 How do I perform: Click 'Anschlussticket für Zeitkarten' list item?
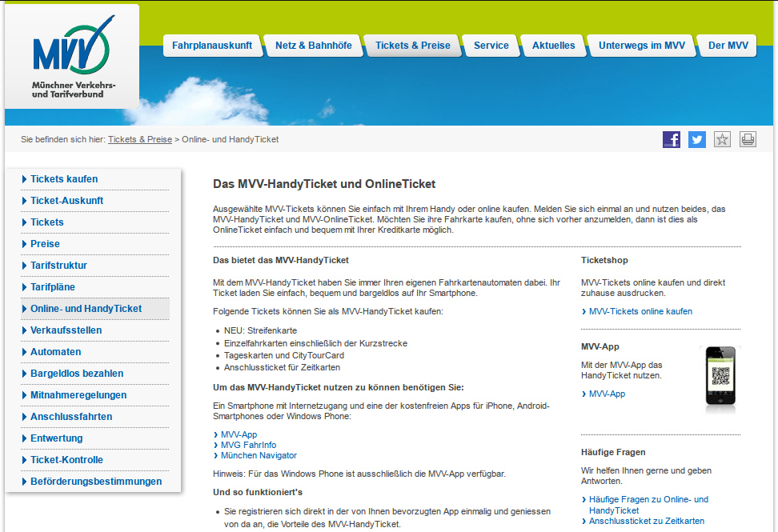click(282, 367)
